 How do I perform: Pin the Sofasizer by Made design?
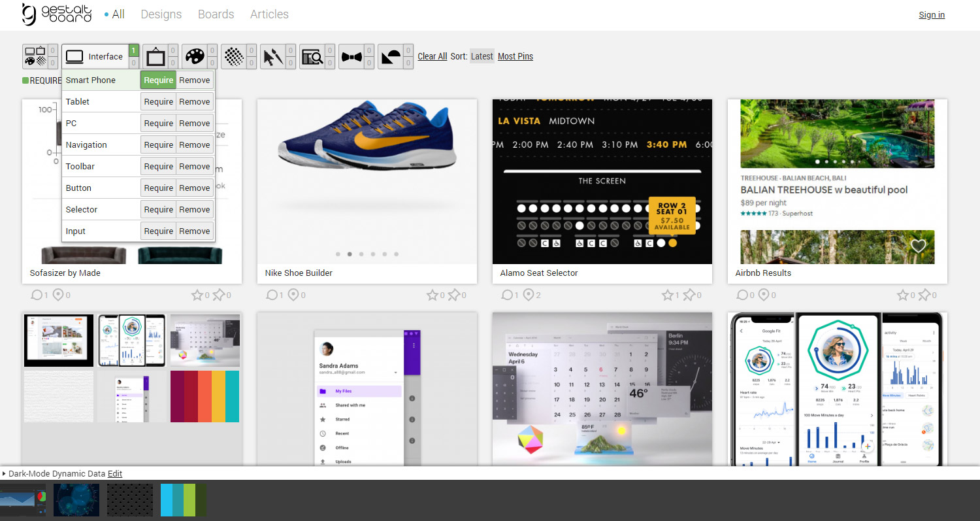point(218,295)
